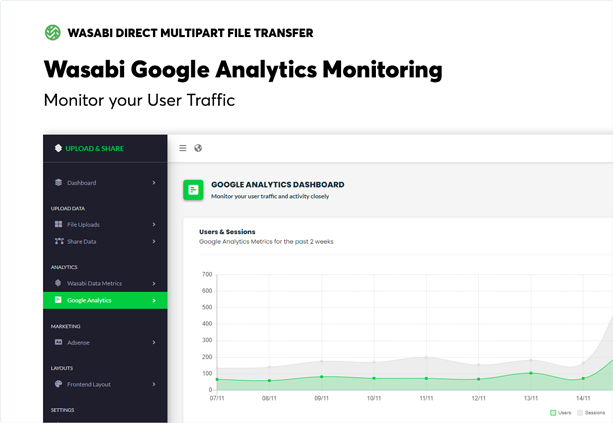Click the 14/11 x-axis label
The height and width of the screenshot is (423, 613).
(583, 398)
